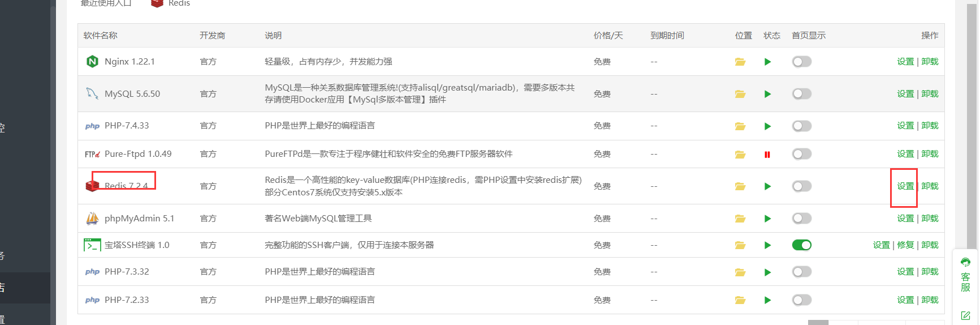Click 卸载 to uninstall MySQL 5.6.50
Image resolution: width=980 pixels, height=325 pixels.
point(930,94)
